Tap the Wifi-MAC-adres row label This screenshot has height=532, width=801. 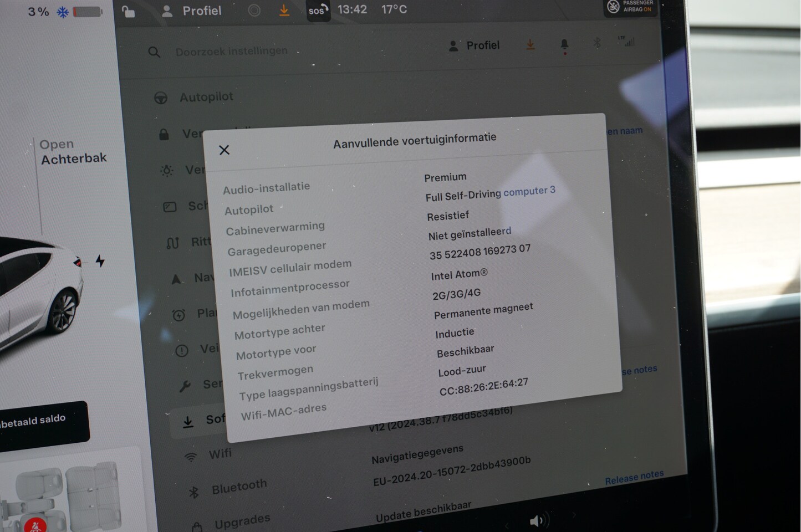pyautogui.click(x=284, y=412)
